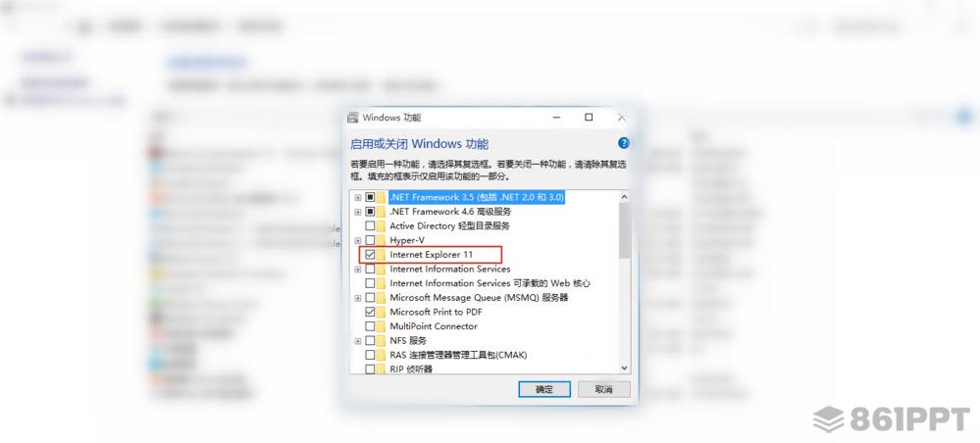Click the 取消 button
Image resolution: width=980 pixels, height=443 pixels.
pos(603,389)
